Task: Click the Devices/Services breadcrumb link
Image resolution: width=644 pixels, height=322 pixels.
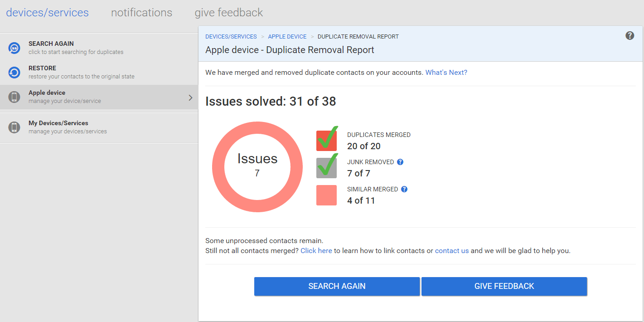Action: pos(231,37)
